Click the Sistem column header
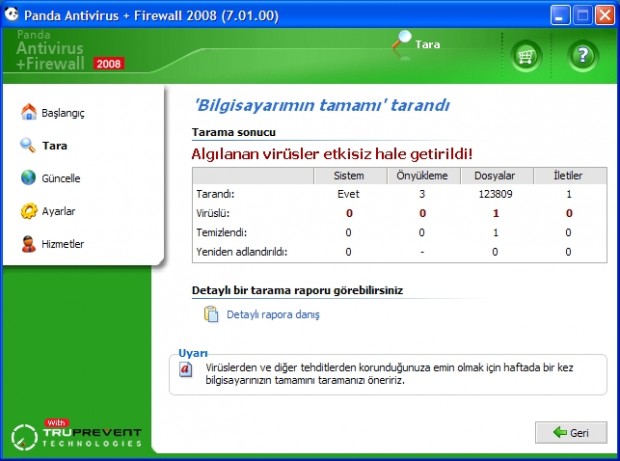620x461 pixels. click(350, 176)
